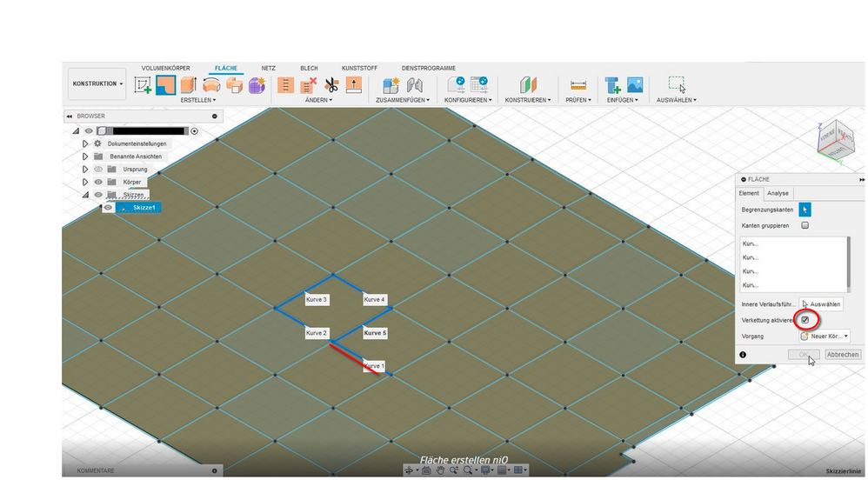Open the Analyse tab in Fläche dialog
The height and width of the screenshot is (480, 868).
tap(778, 193)
